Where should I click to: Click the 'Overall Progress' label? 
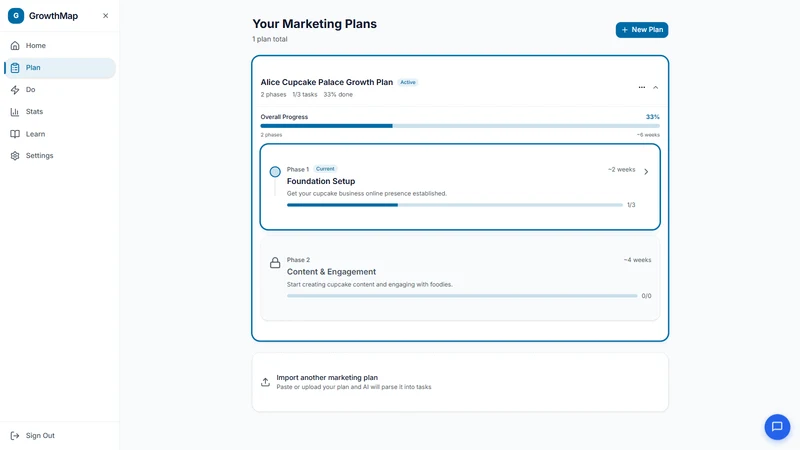click(284, 117)
